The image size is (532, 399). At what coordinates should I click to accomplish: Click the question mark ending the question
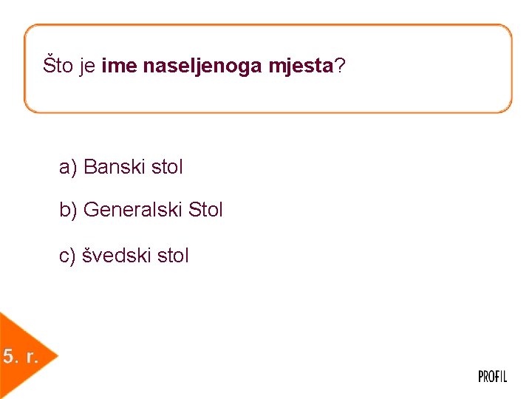click(339, 66)
